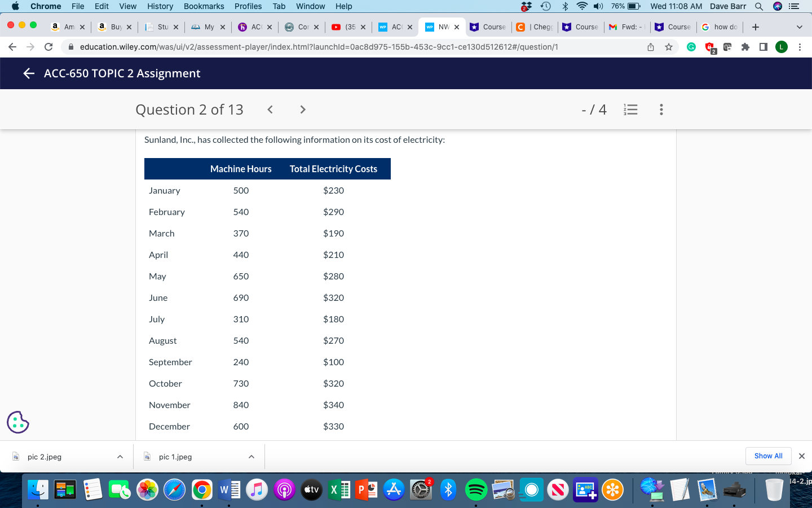Image resolution: width=812 pixels, height=508 pixels.
Task: Click the Total Electricity Costs header
Action: pos(333,169)
